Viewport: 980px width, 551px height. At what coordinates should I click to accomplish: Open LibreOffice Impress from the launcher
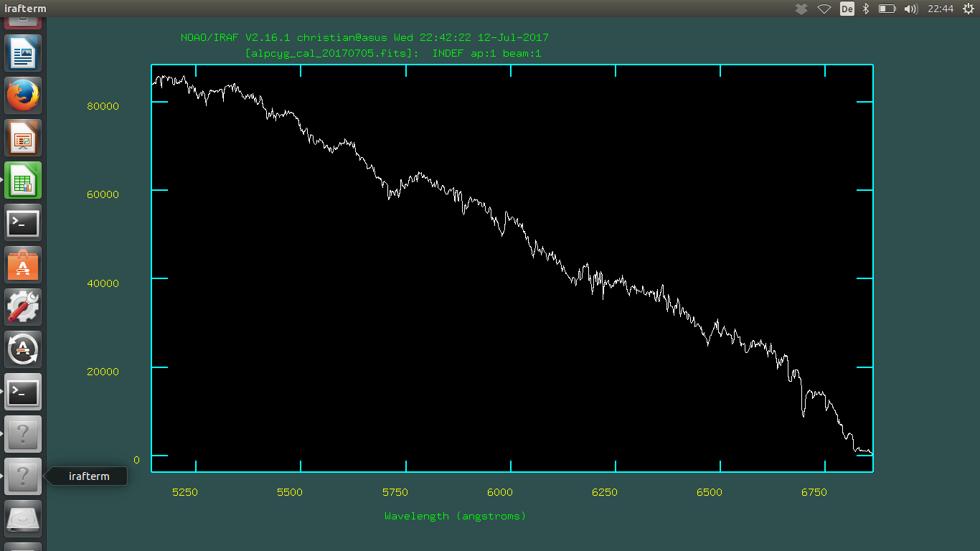pos(23,138)
